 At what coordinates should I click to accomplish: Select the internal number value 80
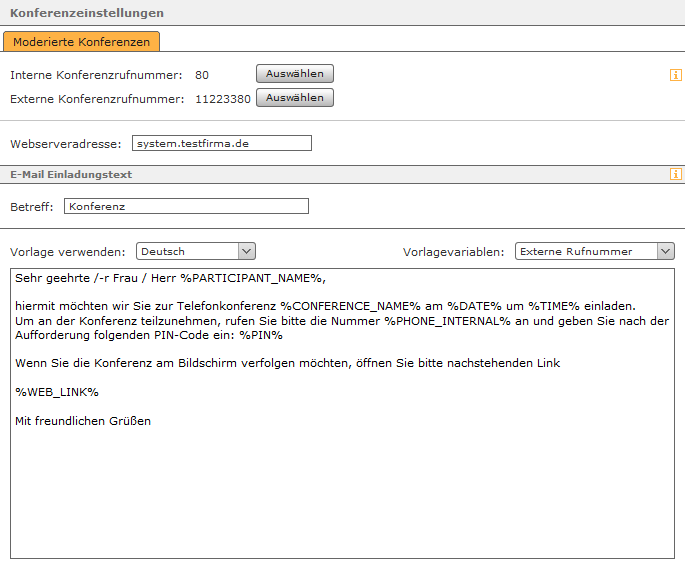click(x=202, y=75)
